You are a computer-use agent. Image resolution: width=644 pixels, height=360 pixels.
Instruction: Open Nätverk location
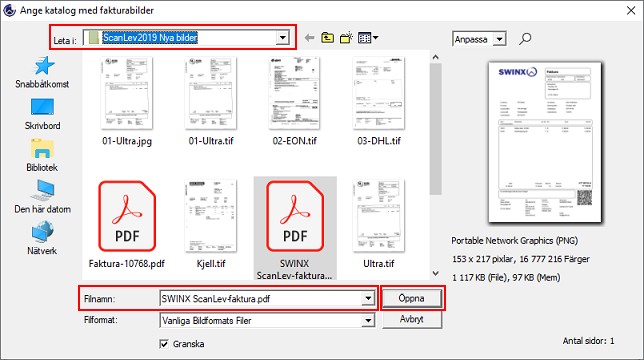(x=42, y=238)
